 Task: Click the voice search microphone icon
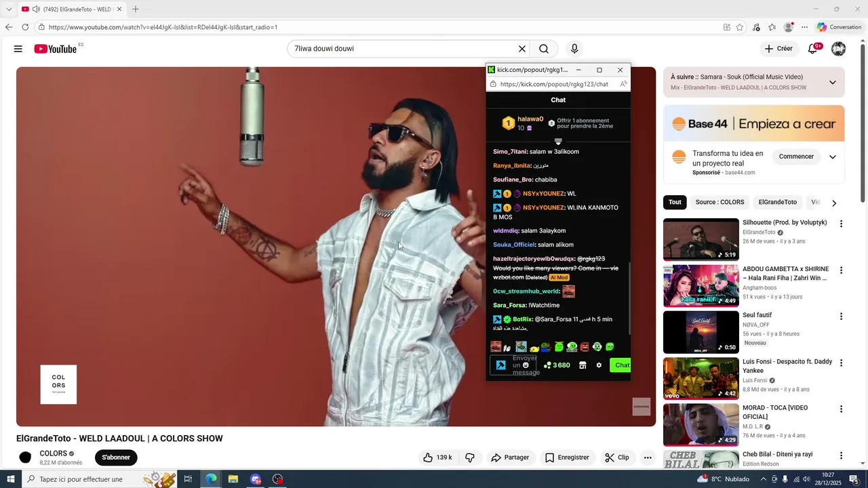[x=574, y=49]
